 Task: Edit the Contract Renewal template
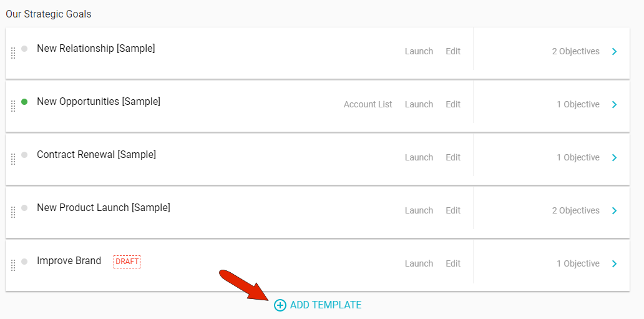pyautogui.click(x=453, y=157)
